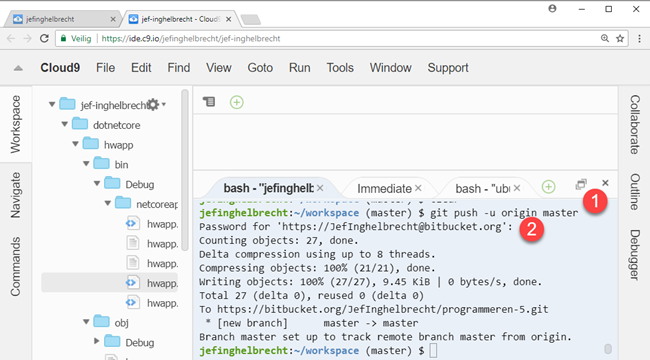Collapse the netcoreapp folder
The image size is (650, 360).
108,203
